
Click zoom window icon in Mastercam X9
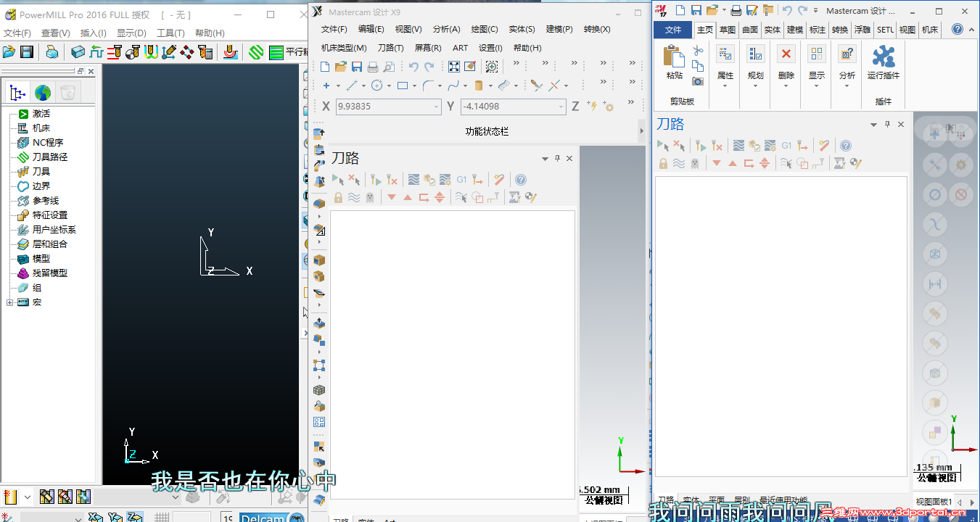pos(492,67)
